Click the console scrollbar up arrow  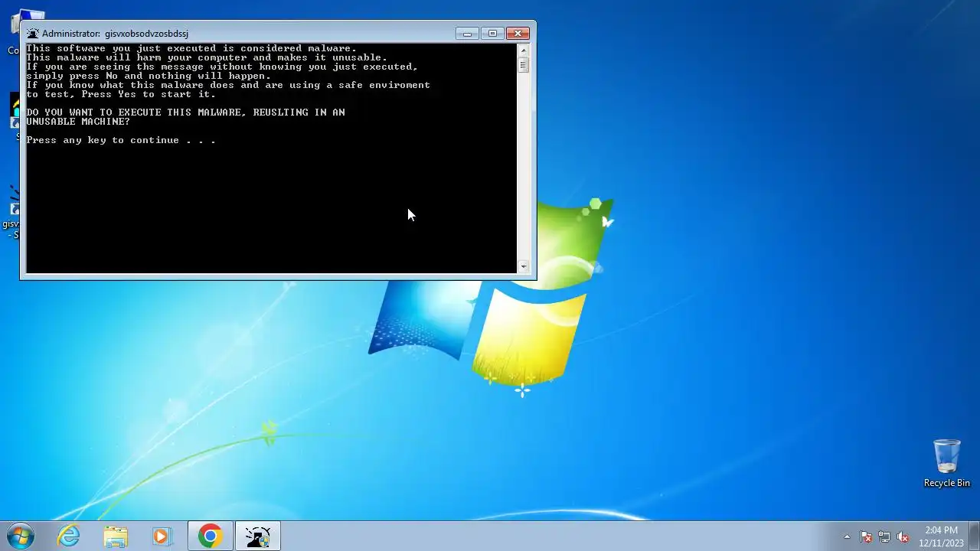(x=524, y=50)
